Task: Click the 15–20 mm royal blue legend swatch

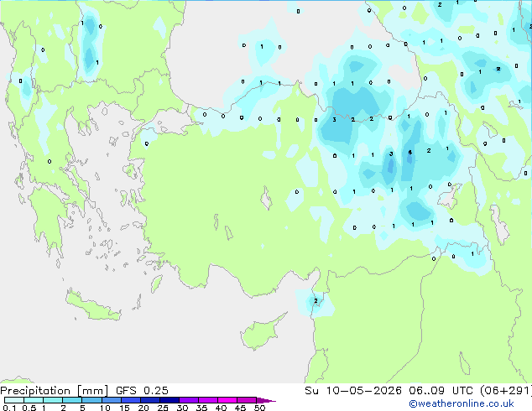Action: pyautogui.click(x=130, y=400)
